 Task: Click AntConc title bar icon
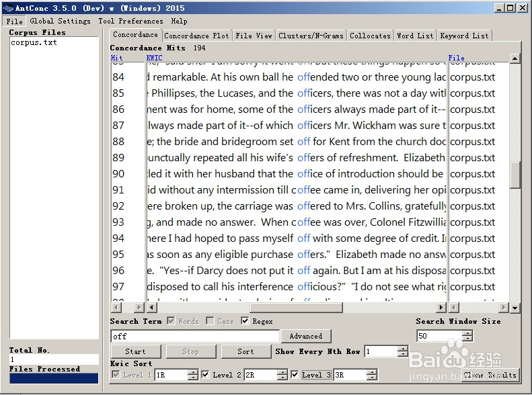[x=7, y=8]
